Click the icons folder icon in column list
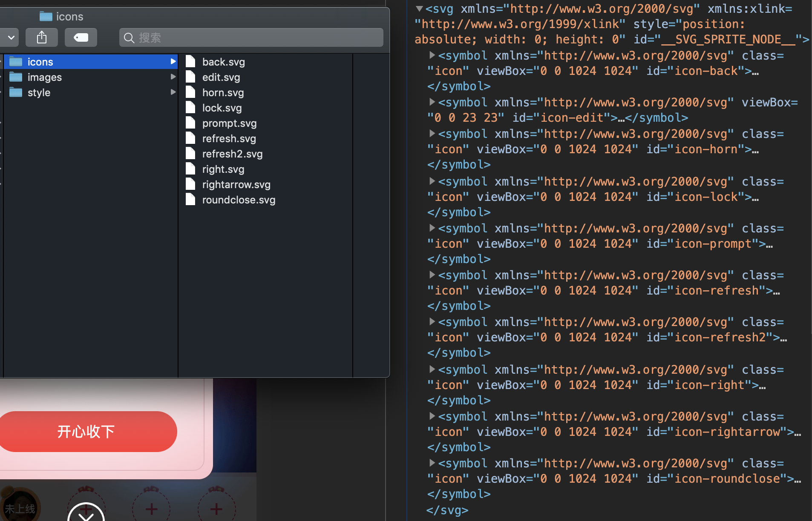This screenshot has width=812, height=521. [16, 61]
